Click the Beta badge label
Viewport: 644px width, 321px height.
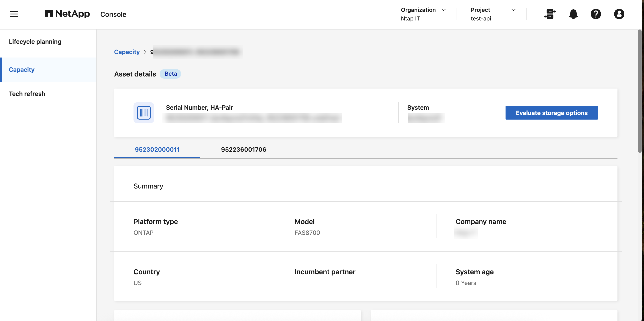(x=171, y=74)
